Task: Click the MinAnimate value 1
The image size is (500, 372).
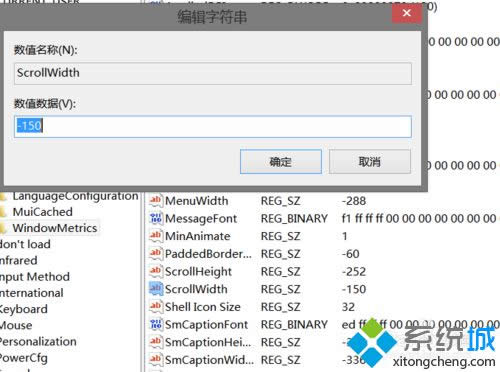Action: pyautogui.click(x=345, y=236)
